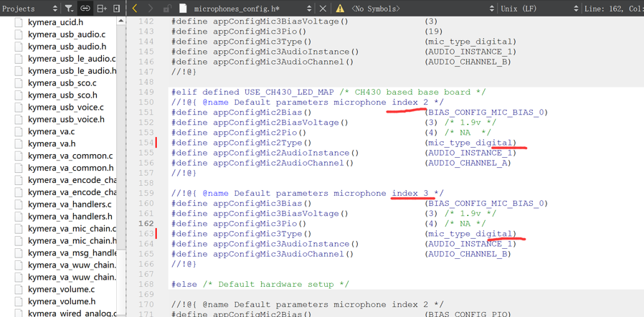Close the Projects sidebar pane
Image resolution: width=644 pixels, height=317 pixels.
pos(117,8)
